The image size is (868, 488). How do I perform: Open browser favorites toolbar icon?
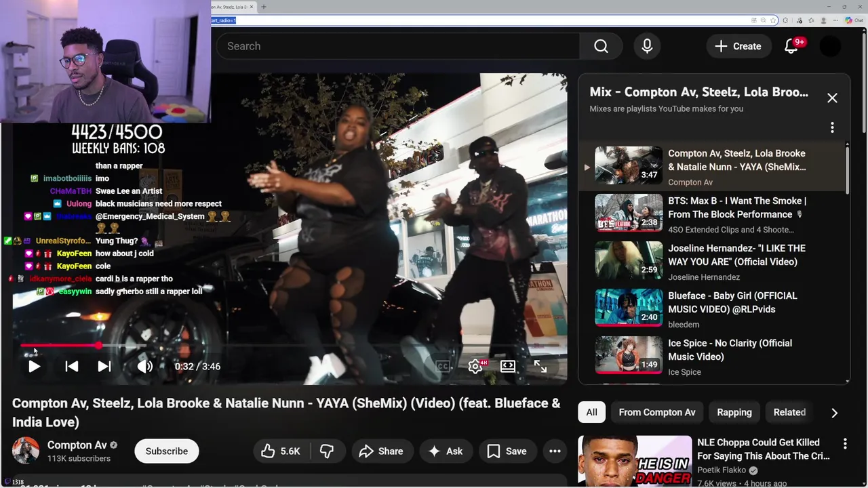click(x=811, y=20)
